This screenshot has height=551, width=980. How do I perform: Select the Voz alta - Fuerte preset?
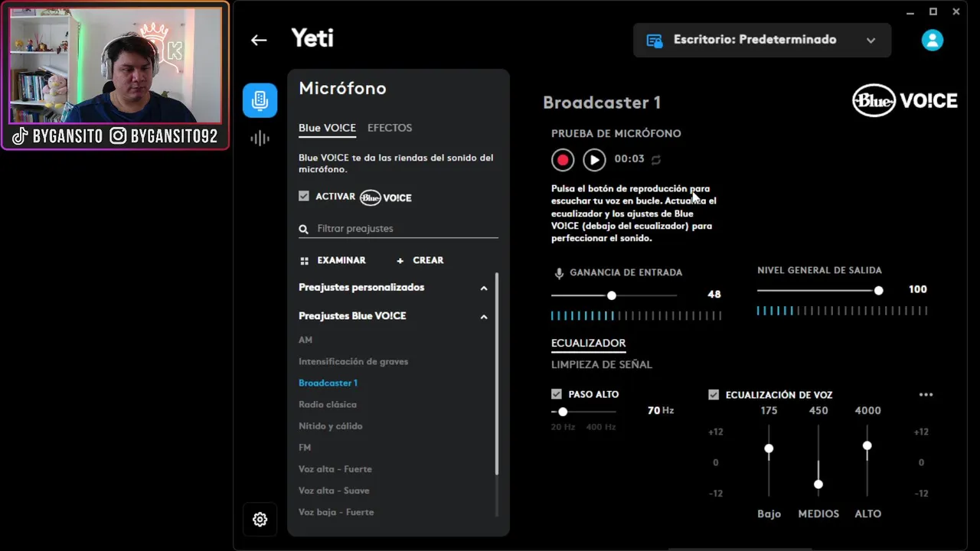(x=335, y=469)
